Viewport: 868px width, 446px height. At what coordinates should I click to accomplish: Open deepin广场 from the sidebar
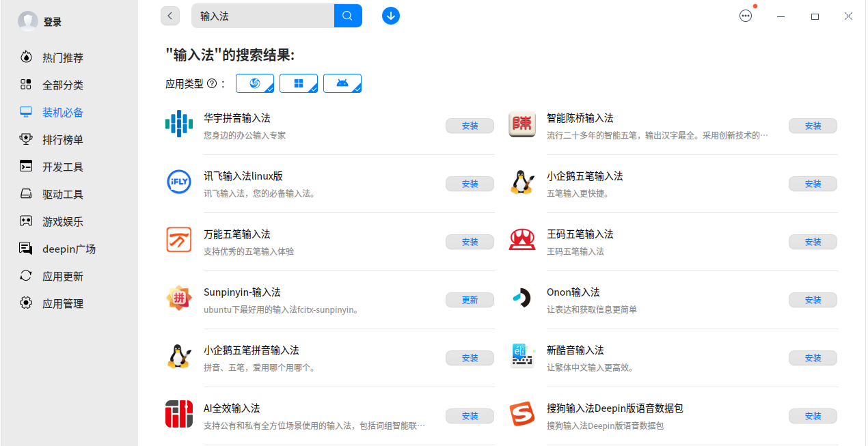[26, 249]
